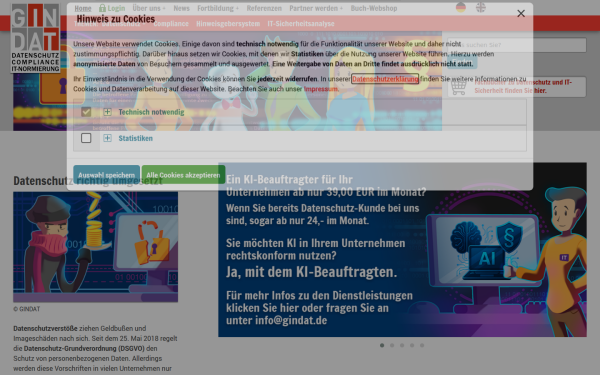
Task: Click the KI-Beauftragter banner image
Action: pos(402,249)
